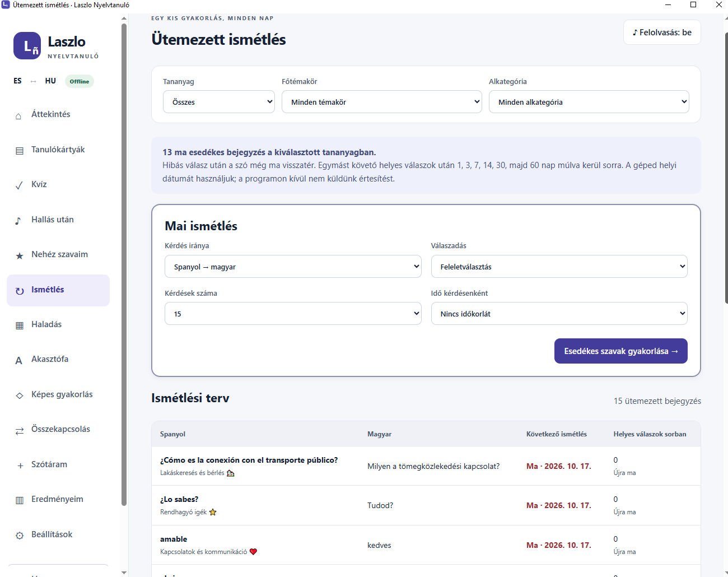Click the Kvíz checkmark icon

tap(19, 185)
